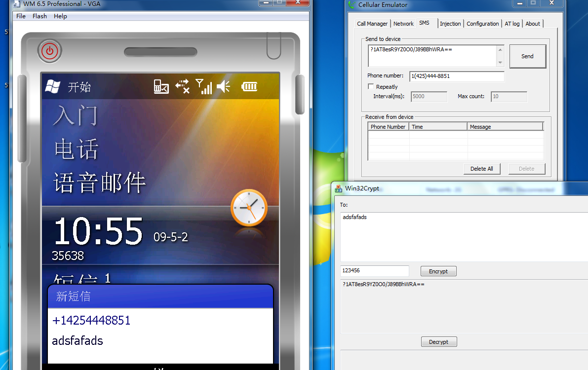
Task: Click the Send button
Action: click(x=527, y=56)
